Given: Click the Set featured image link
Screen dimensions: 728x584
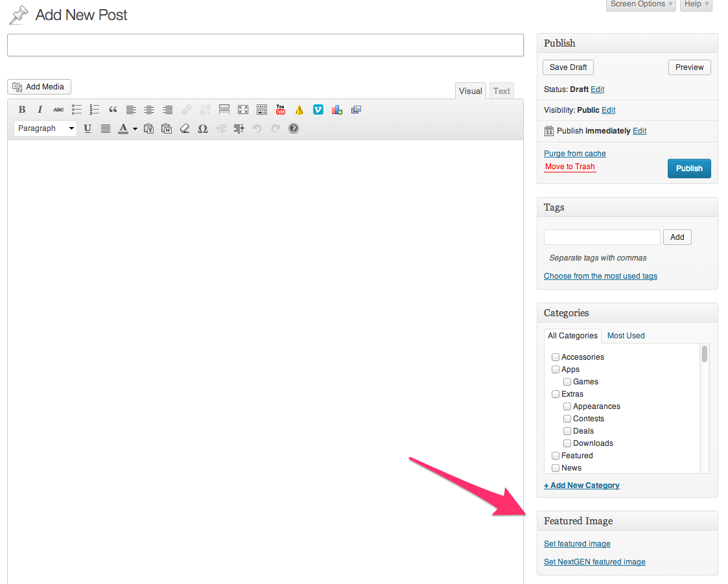Looking at the screenshot, I should 577,544.
